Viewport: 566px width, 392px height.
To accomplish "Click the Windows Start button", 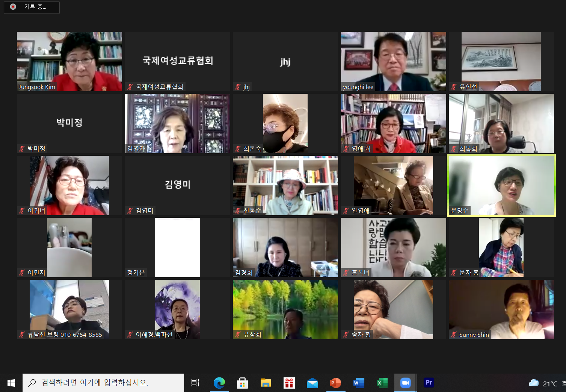I will tap(11, 383).
